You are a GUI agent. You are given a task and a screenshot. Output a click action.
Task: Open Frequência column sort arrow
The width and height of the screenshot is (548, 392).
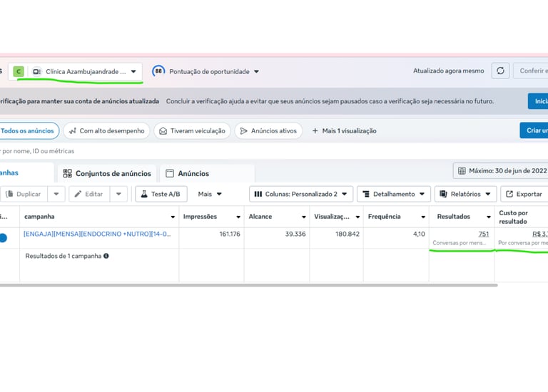pos(423,217)
